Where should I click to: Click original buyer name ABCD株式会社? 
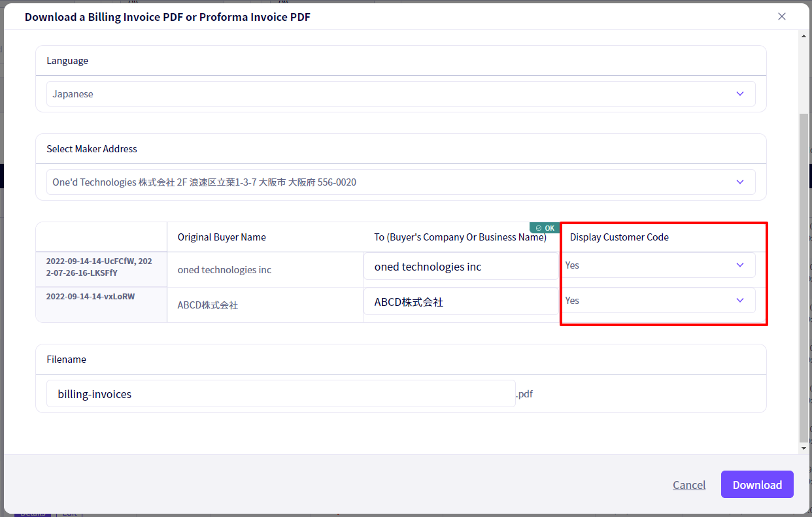tap(208, 305)
